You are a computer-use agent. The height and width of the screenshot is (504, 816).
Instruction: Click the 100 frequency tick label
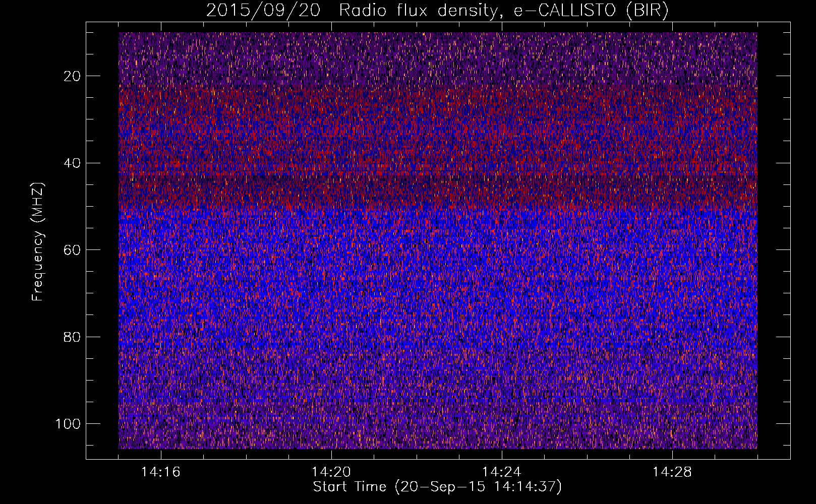click(68, 424)
